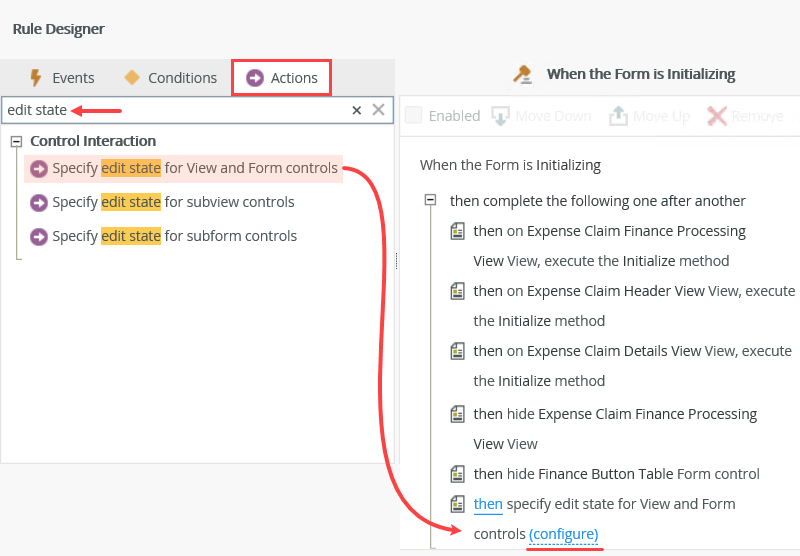Open the Events tab
This screenshot has height=556, width=800.
coord(62,78)
